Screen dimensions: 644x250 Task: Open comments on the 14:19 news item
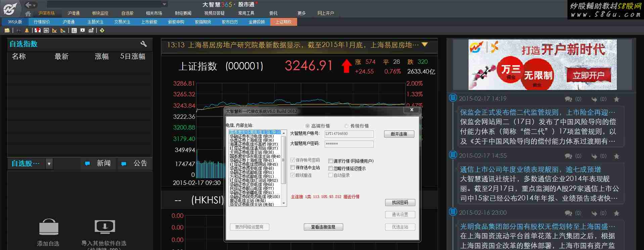568,99
